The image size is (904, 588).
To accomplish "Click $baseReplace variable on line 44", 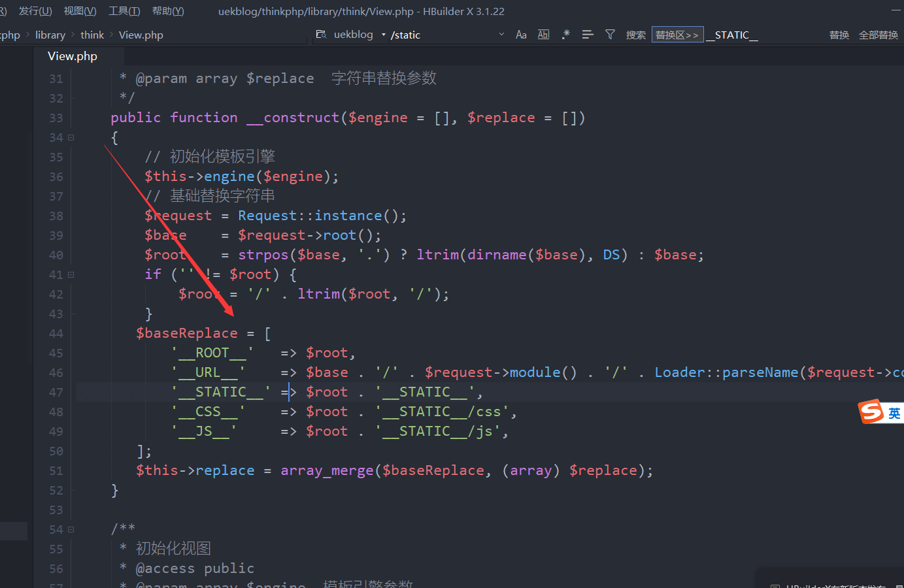I will (187, 333).
